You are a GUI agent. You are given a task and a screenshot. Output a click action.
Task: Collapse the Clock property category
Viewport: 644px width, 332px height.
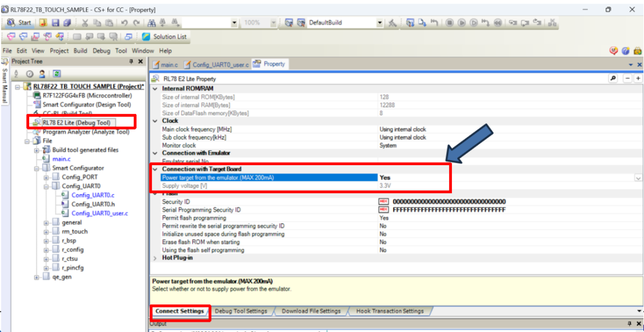157,121
